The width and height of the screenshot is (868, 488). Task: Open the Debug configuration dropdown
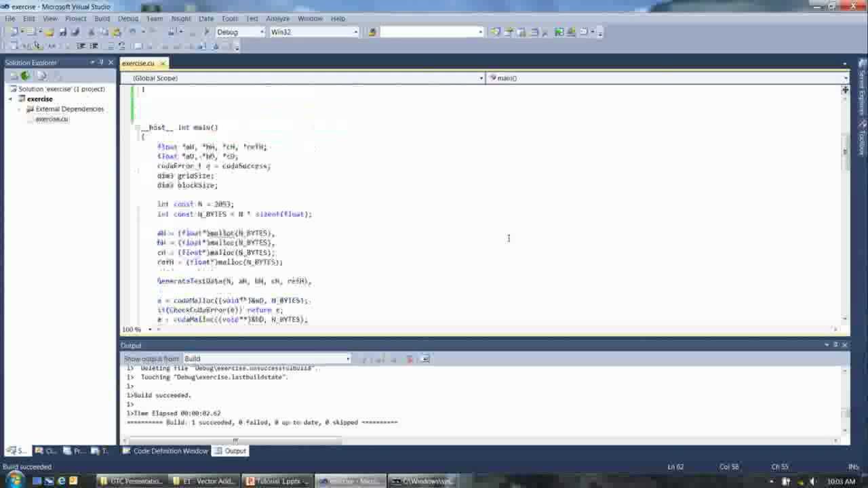[x=261, y=32]
